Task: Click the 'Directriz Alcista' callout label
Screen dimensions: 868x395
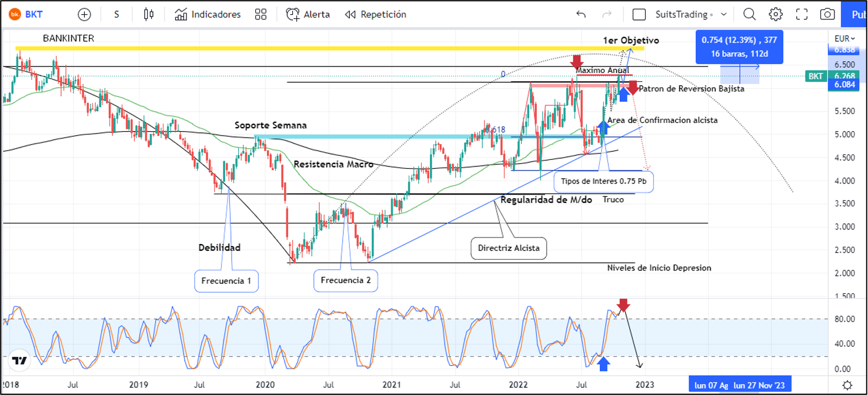Action: coord(509,249)
